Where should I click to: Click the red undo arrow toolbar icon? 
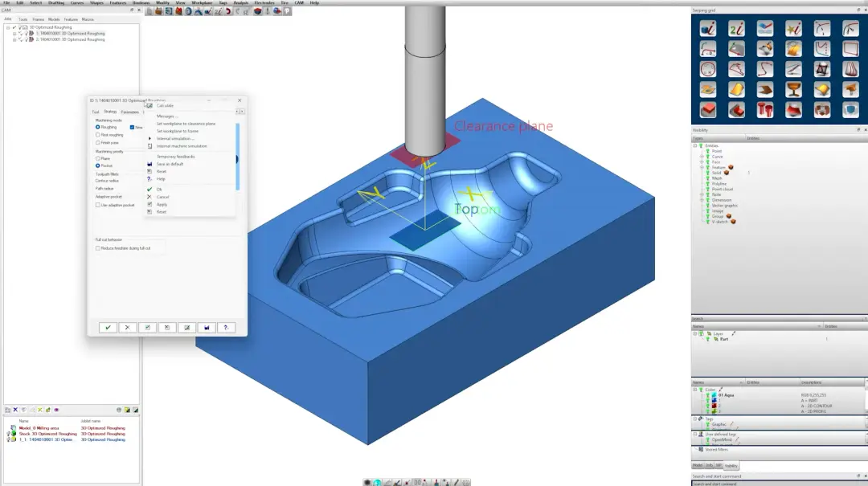(x=228, y=11)
